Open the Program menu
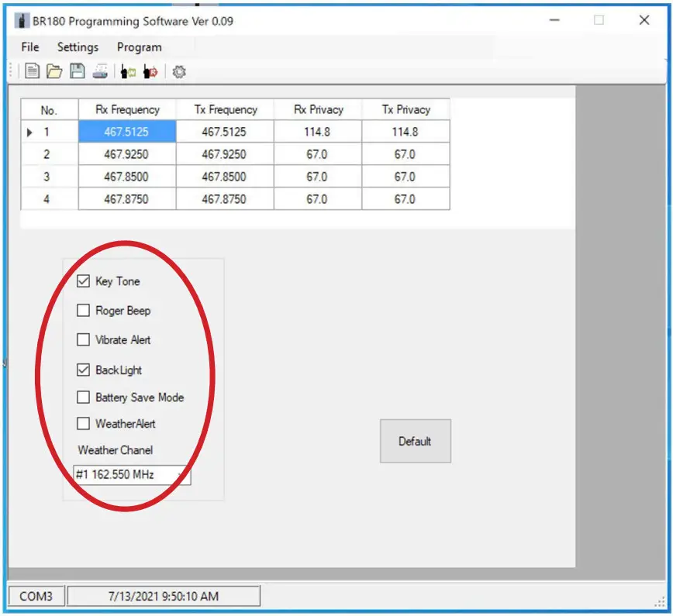The image size is (673, 616). click(140, 47)
